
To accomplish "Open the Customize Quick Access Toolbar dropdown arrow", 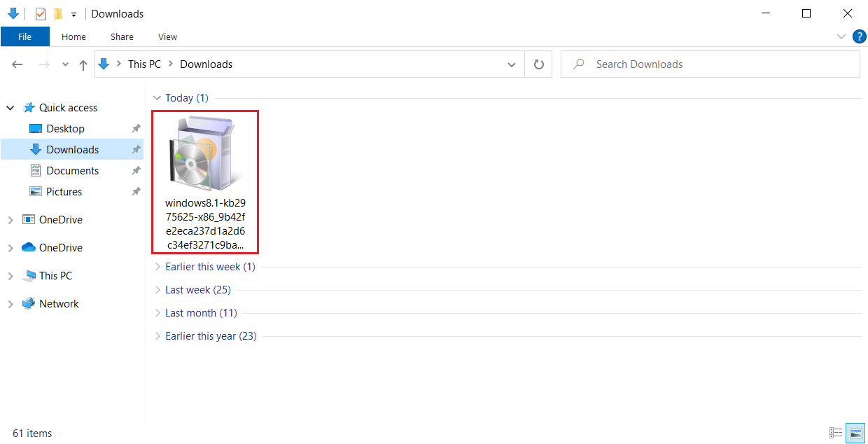I will 73,14.
